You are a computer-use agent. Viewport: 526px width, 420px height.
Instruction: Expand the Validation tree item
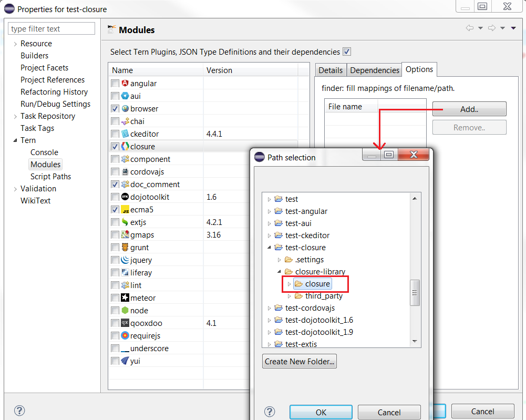(x=15, y=189)
